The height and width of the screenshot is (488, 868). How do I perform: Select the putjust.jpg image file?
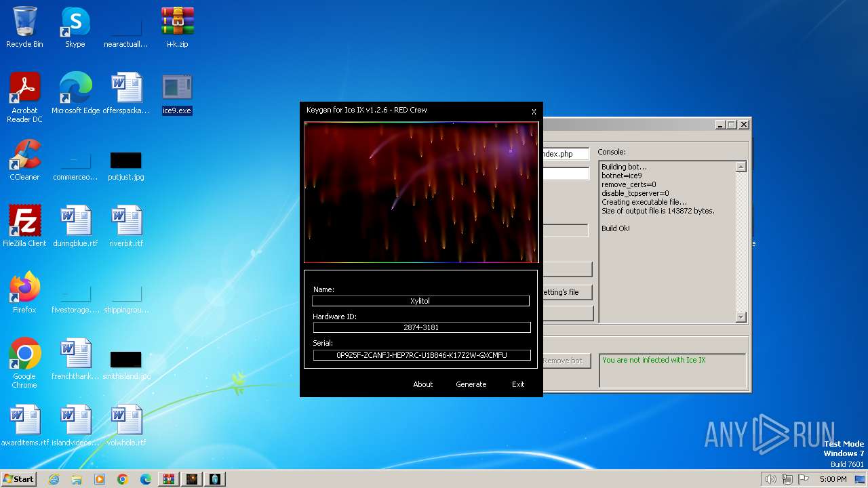(x=126, y=166)
